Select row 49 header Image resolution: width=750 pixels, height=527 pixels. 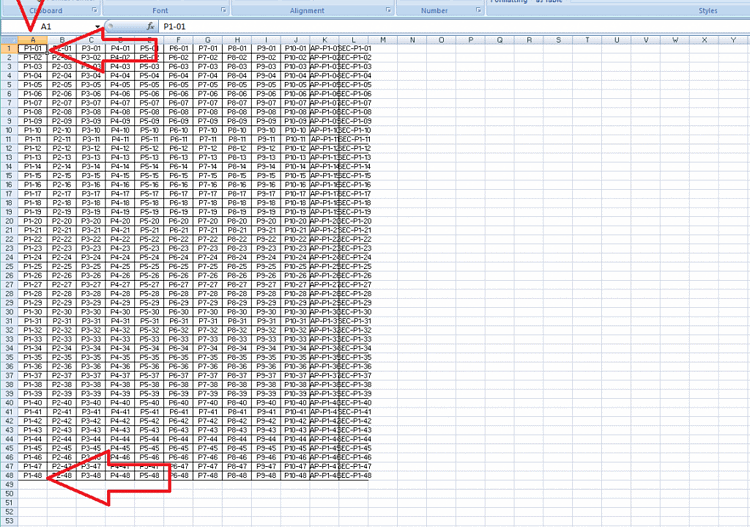point(9,484)
